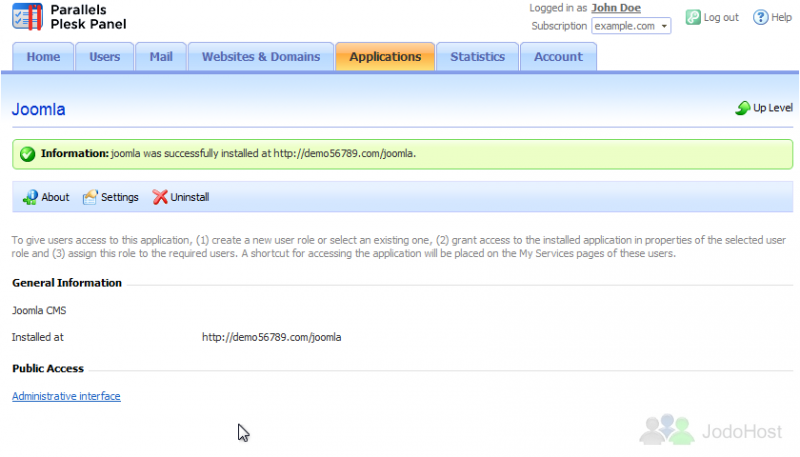Click the General Information section heading
Viewport: 800px width, 457px height.
pyautogui.click(x=67, y=283)
